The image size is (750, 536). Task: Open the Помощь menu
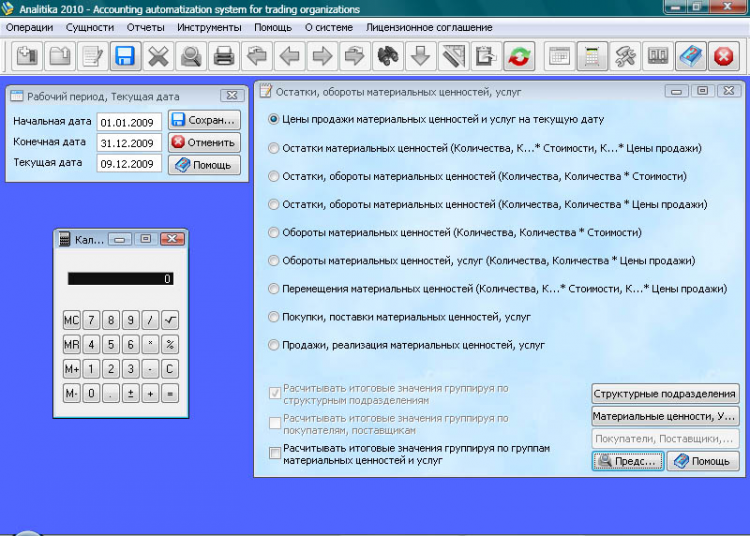(273, 28)
